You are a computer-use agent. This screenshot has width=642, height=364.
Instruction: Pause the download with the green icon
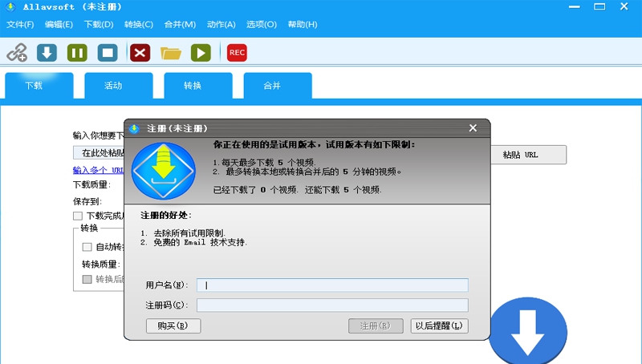coord(77,53)
